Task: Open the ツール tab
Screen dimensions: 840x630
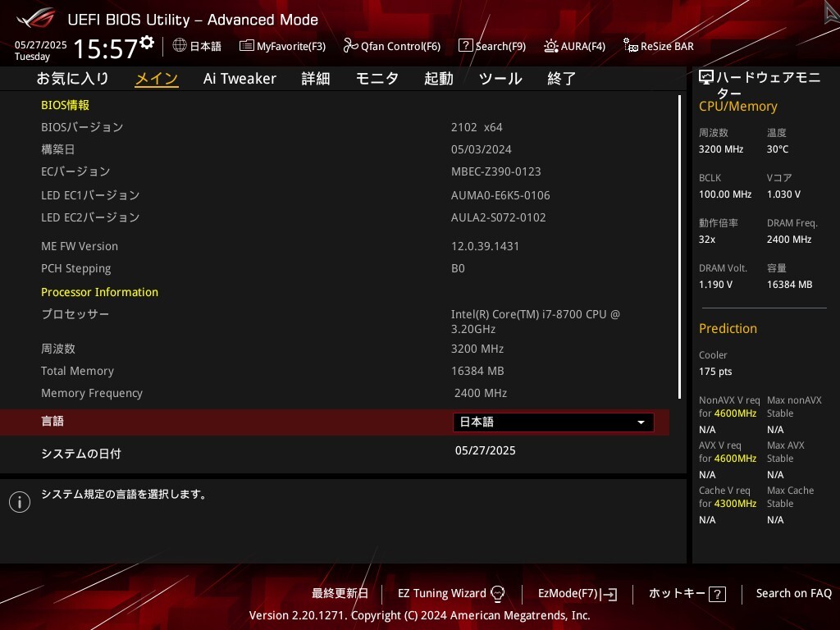Action: (x=500, y=79)
